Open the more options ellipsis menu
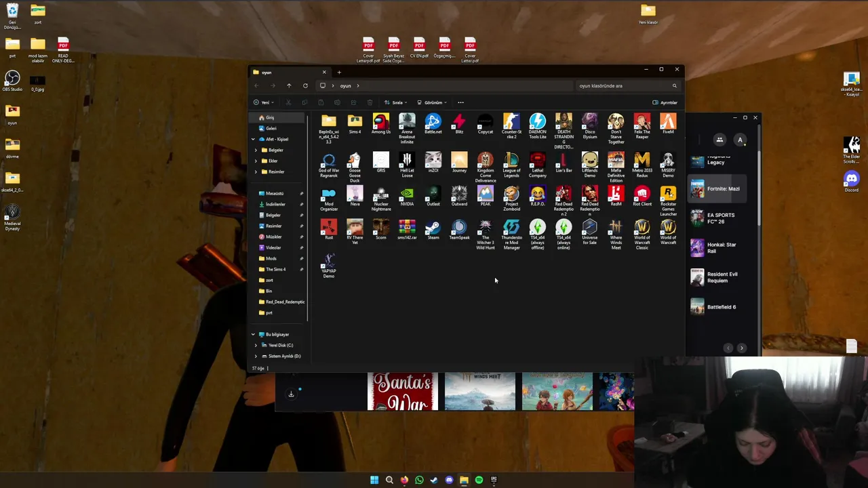 pos(460,102)
